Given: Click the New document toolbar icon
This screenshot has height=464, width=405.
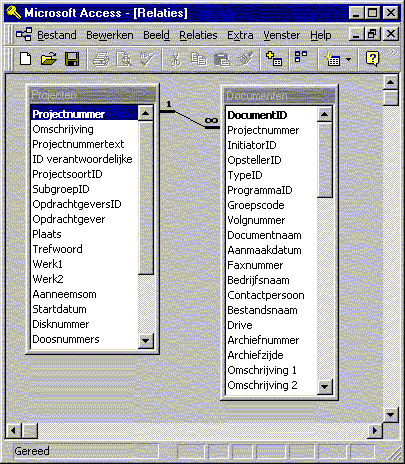Looking at the screenshot, I should click(25, 59).
